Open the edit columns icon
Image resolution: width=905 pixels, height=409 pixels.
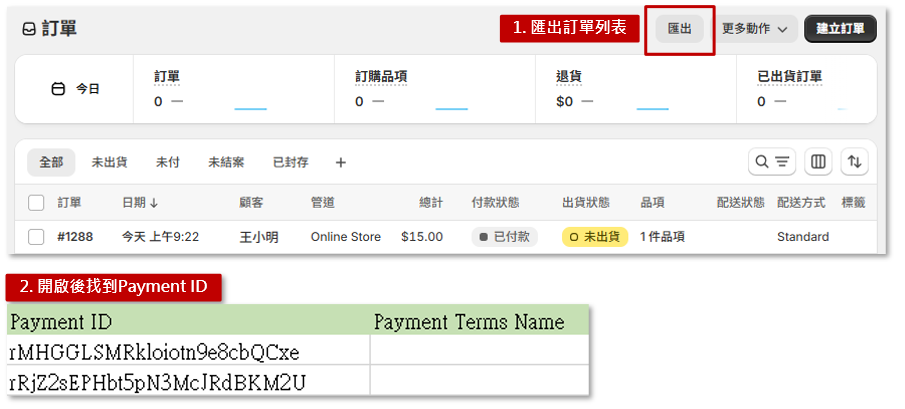(x=818, y=162)
